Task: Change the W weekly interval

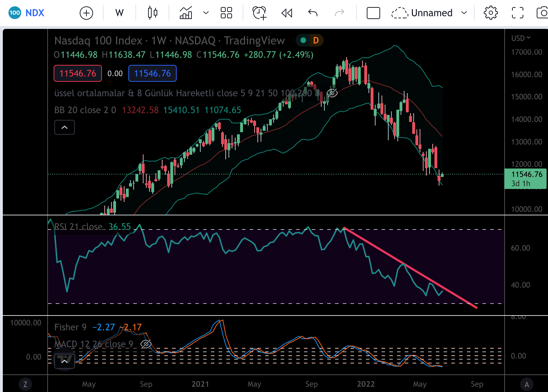Action: pyautogui.click(x=120, y=13)
